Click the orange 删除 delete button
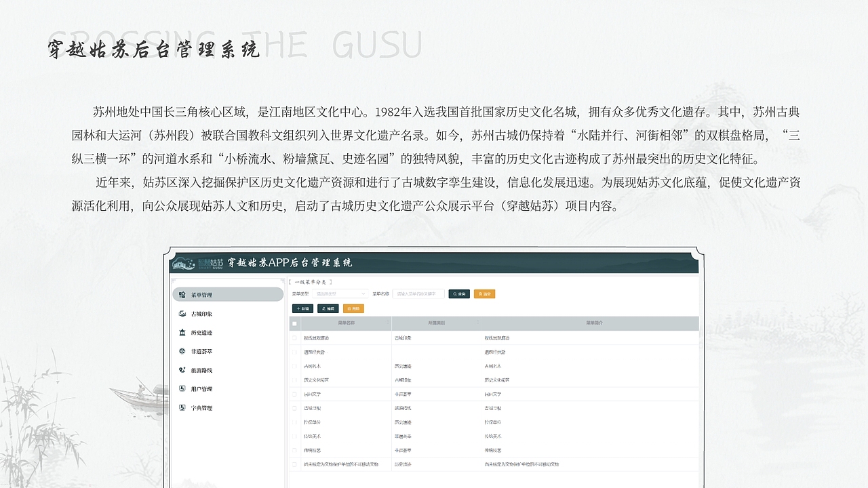 point(353,308)
